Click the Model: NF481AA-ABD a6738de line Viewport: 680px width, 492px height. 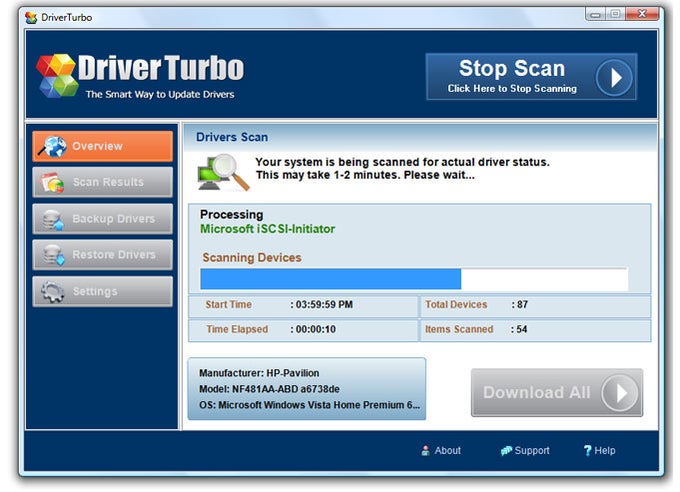pyautogui.click(x=269, y=389)
